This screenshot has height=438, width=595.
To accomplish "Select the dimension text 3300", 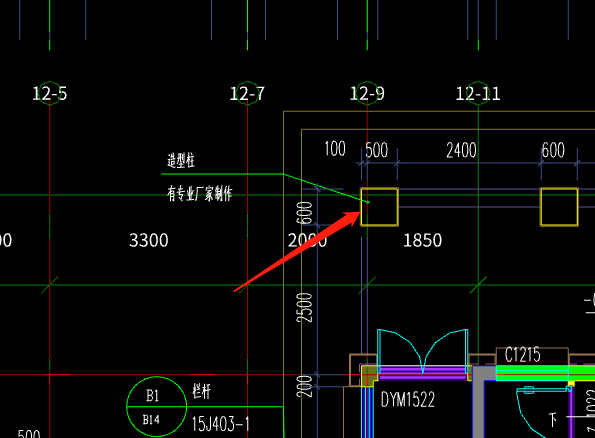I will tap(148, 240).
